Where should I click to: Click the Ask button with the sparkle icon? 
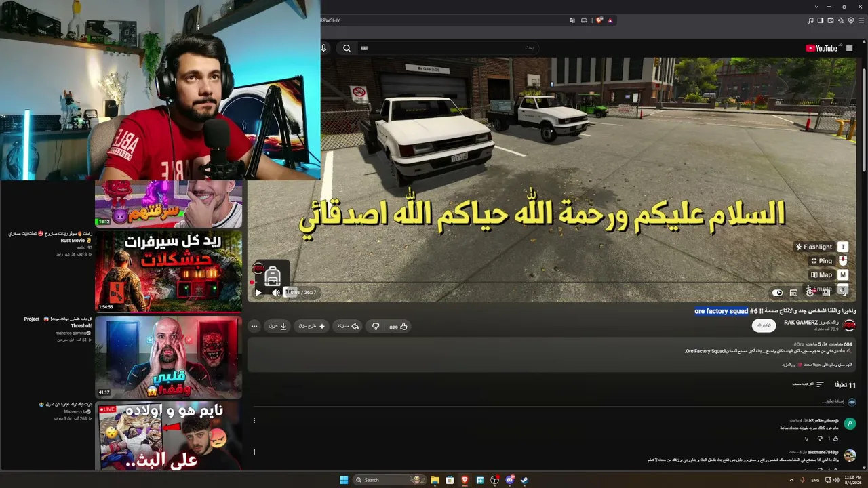tap(313, 326)
